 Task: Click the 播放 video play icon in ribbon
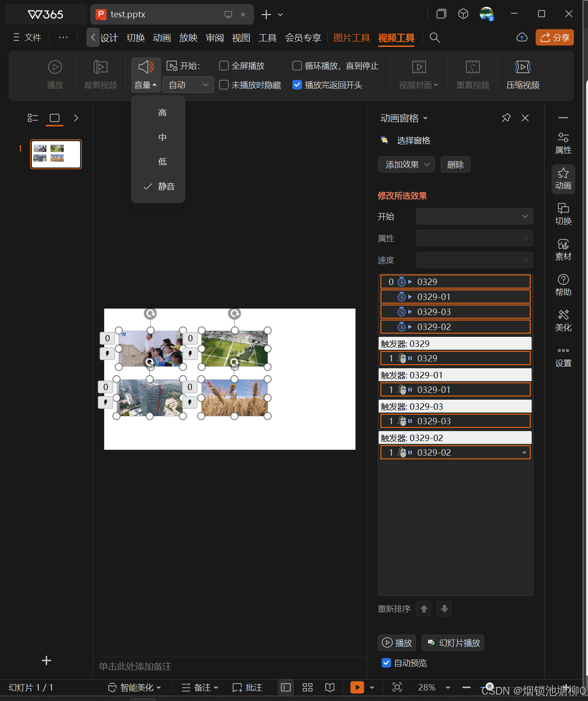pos(55,67)
